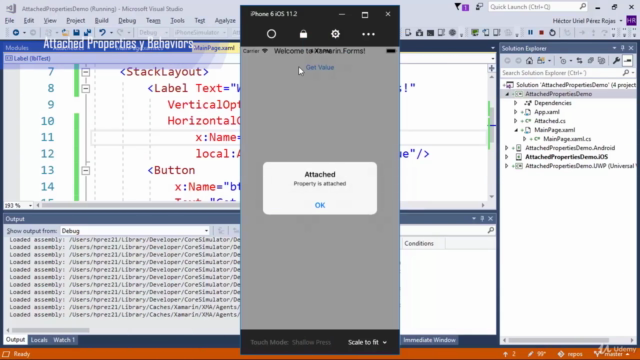Click the Output panel find magnifier icon

click(x=491, y=231)
